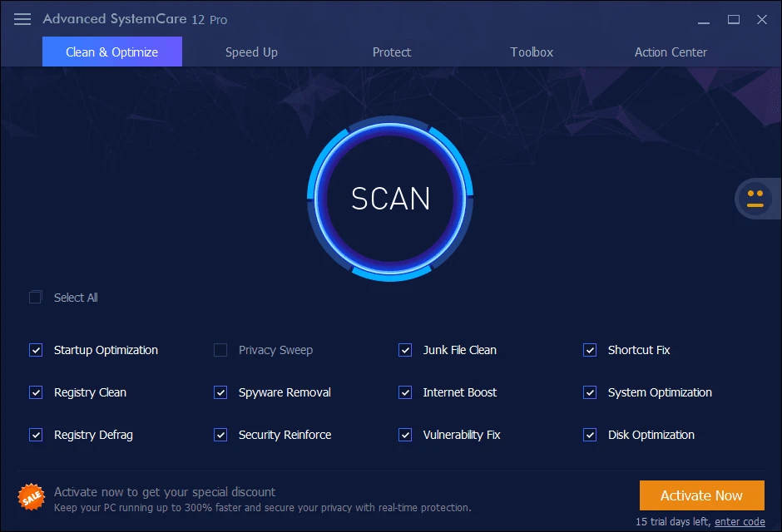Open the face feedback icon on the right edge
The image size is (782, 532).
tap(755, 199)
